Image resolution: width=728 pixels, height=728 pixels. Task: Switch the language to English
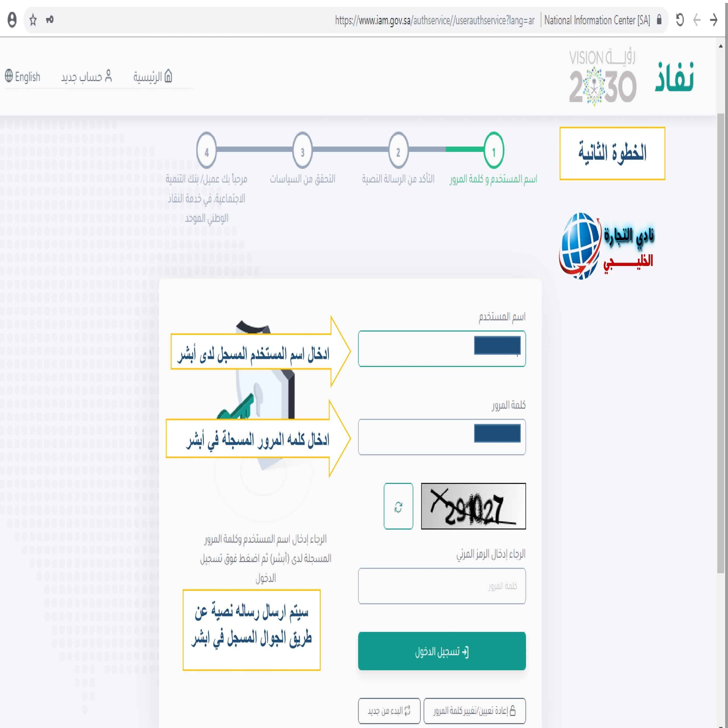(23, 76)
